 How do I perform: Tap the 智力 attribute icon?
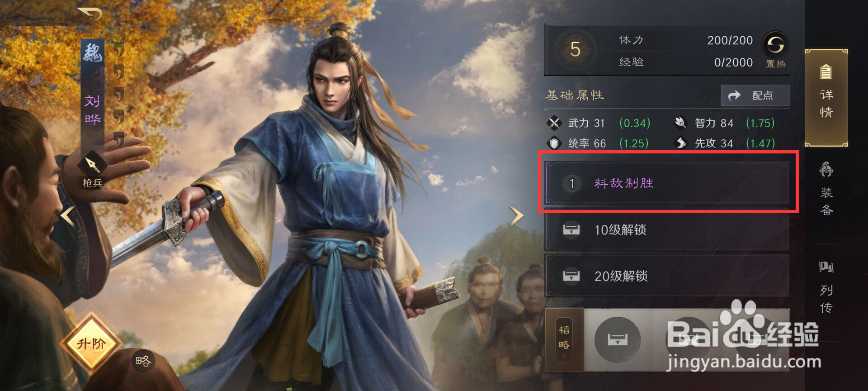click(x=680, y=123)
